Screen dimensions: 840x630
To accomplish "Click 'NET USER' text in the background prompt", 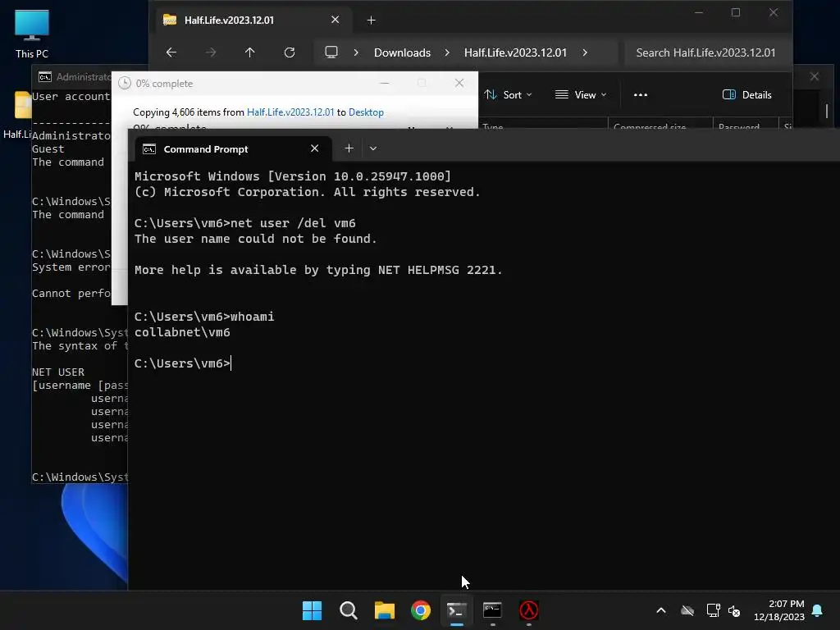I will (58, 372).
